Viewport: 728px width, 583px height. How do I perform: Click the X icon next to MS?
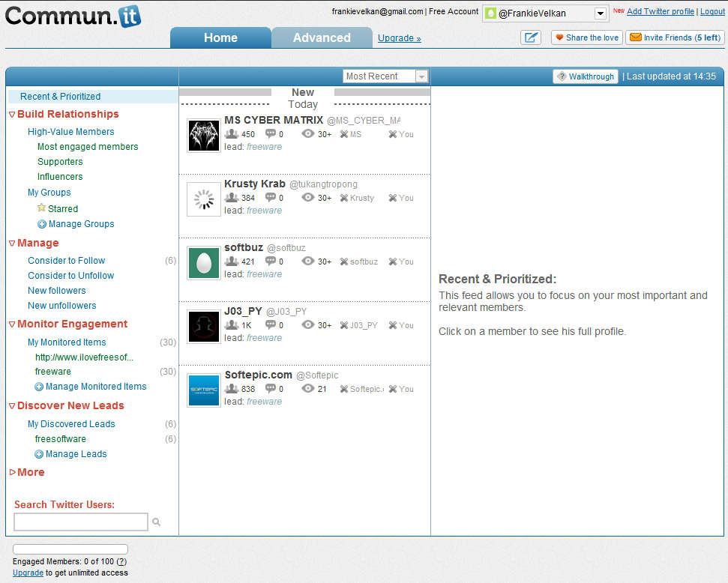pyautogui.click(x=344, y=134)
